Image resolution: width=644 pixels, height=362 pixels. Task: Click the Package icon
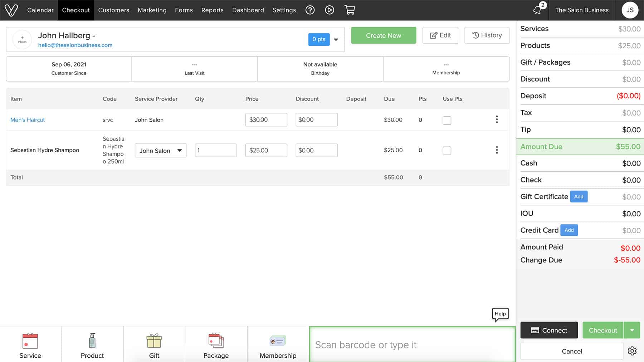(x=216, y=341)
